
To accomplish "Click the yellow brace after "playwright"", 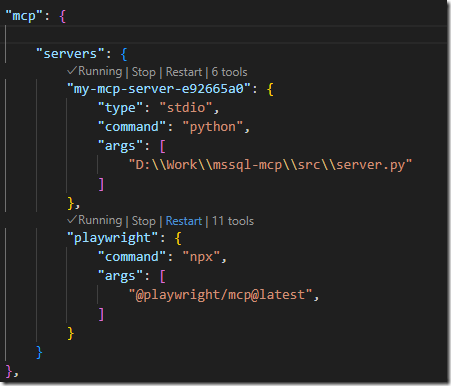I will (178, 238).
